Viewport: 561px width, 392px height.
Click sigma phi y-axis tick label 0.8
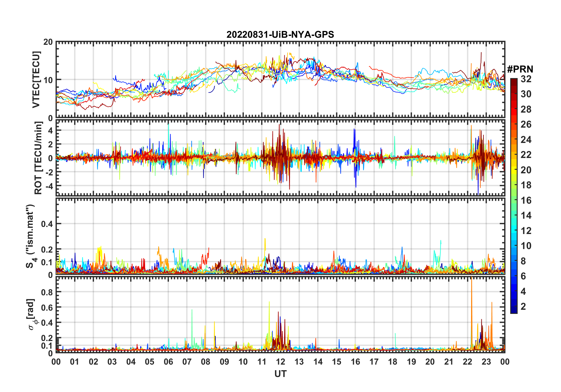pos(47,292)
